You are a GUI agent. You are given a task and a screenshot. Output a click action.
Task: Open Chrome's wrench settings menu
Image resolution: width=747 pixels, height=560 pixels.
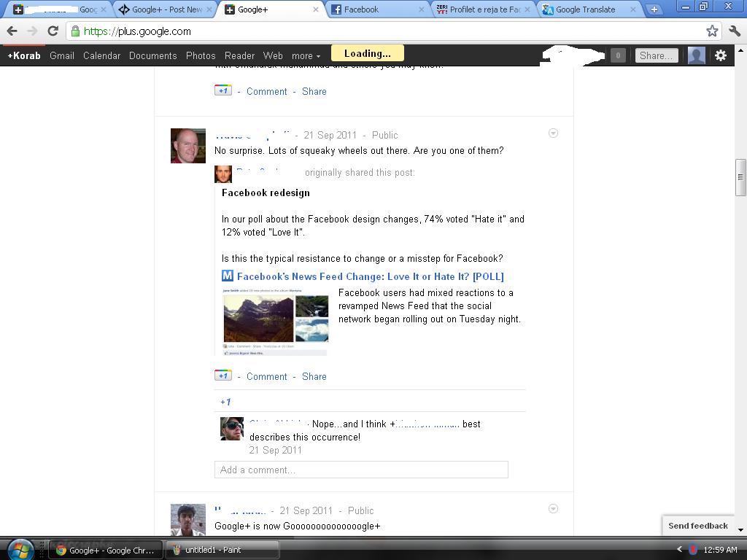click(x=734, y=31)
